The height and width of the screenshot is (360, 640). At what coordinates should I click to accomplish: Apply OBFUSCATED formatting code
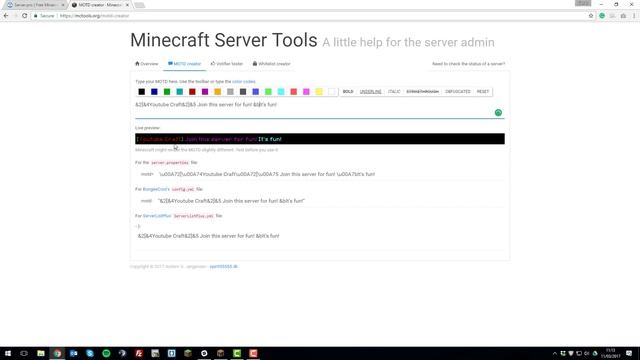click(x=458, y=92)
